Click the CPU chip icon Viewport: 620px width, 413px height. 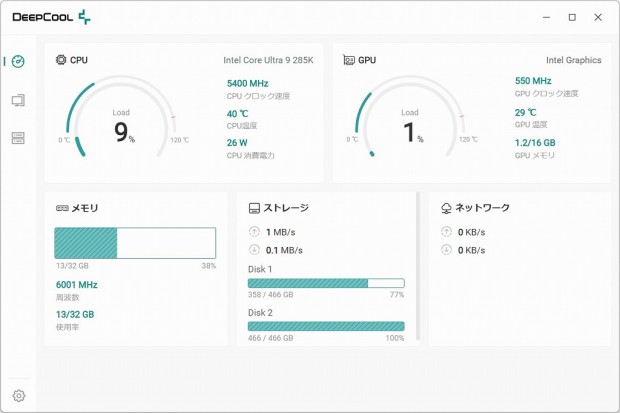[61, 60]
